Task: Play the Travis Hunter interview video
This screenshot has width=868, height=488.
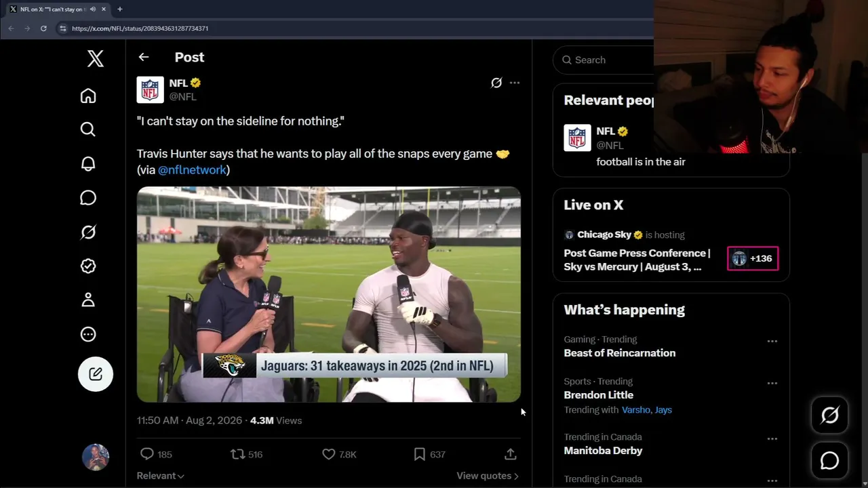Action: pyautogui.click(x=329, y=294)
